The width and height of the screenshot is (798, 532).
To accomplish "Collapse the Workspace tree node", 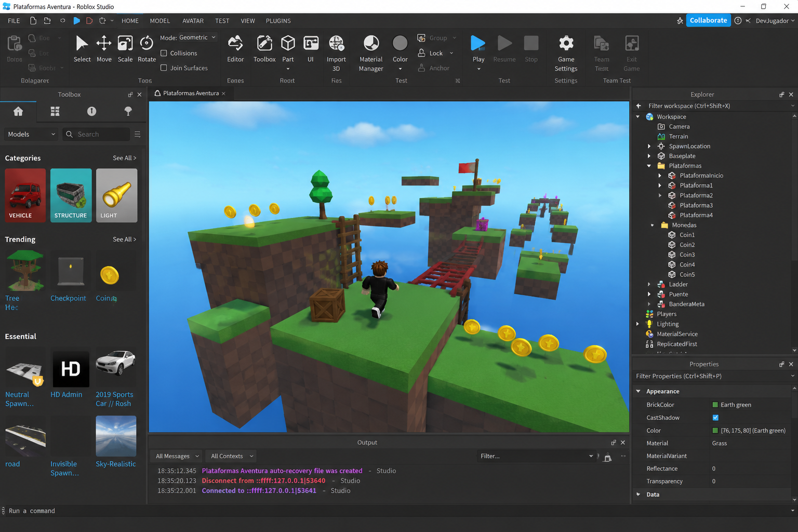I will [x=638, y=117].
